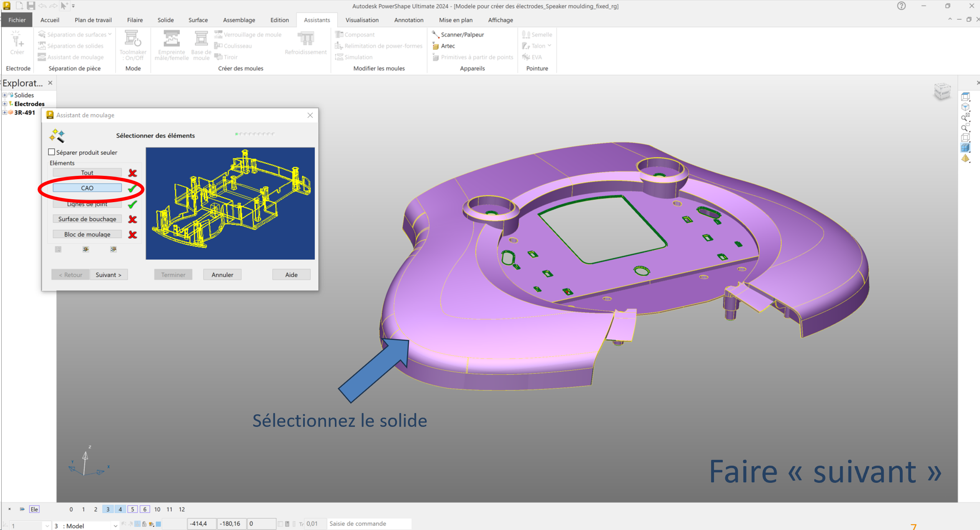Toggle level 3 in the levels bar

[108, 509]
